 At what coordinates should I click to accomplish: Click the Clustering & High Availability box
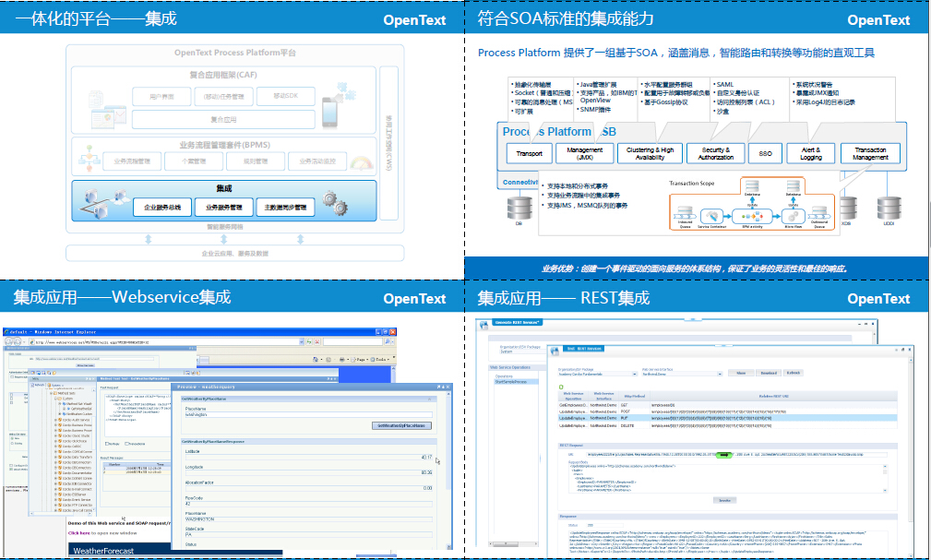pos(651,153)
